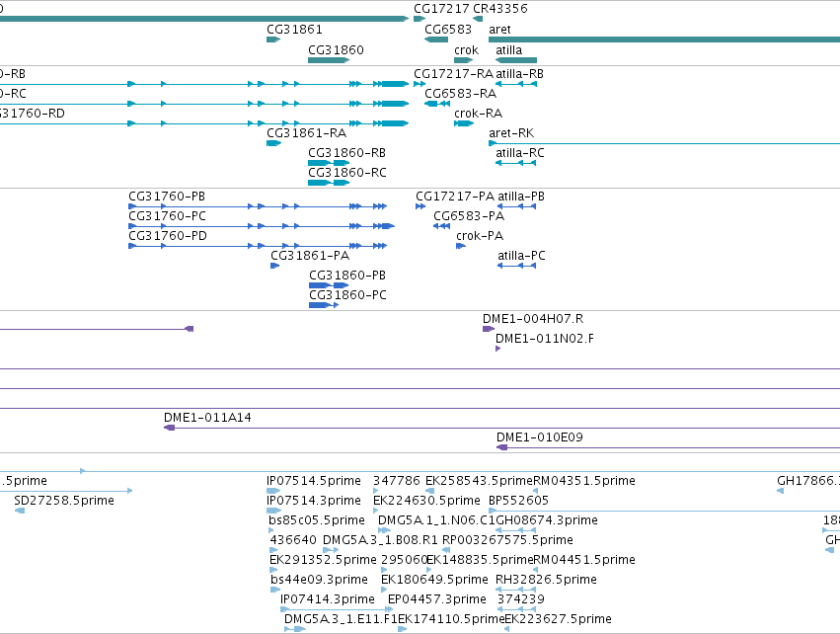This screenshot has width=840, height=634.
Task: Select feature BP552605
Action: pos(518,501)
